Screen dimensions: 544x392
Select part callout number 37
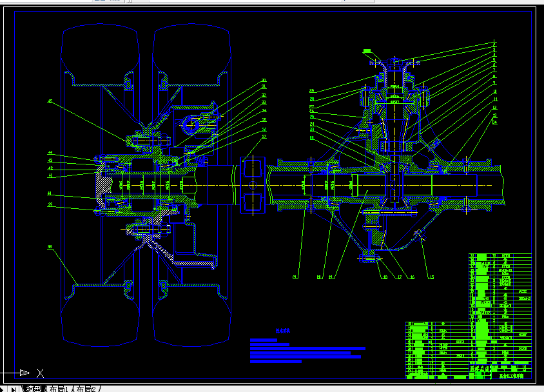click(x=264, y=137)
